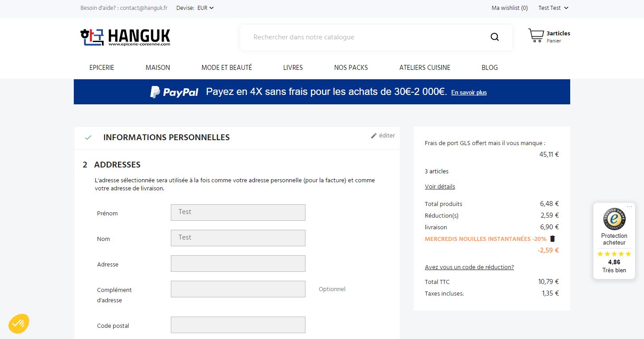
Task: Open the Epicerie menu
Action: [x=102, y=68]
